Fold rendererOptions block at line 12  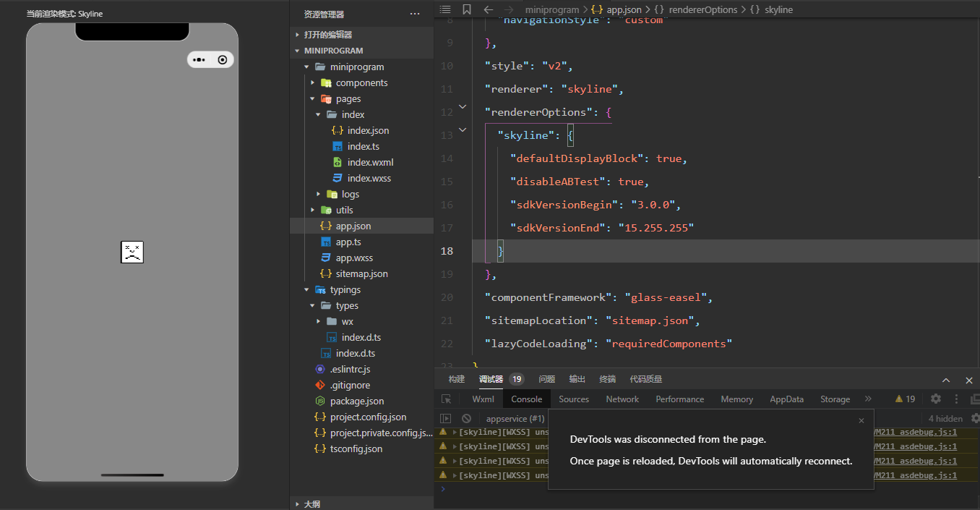click(x=463, y=107)
